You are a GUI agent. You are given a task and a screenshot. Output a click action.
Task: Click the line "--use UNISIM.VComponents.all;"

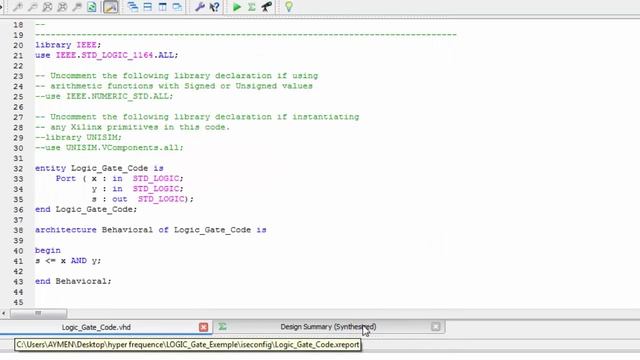pos(109,148)
